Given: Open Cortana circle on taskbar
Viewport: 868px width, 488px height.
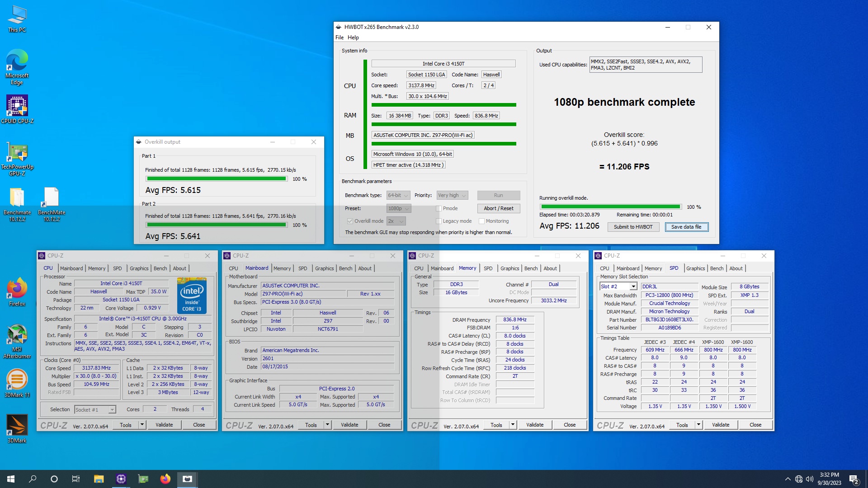Looking at the screenshot, I should point(54,479).
